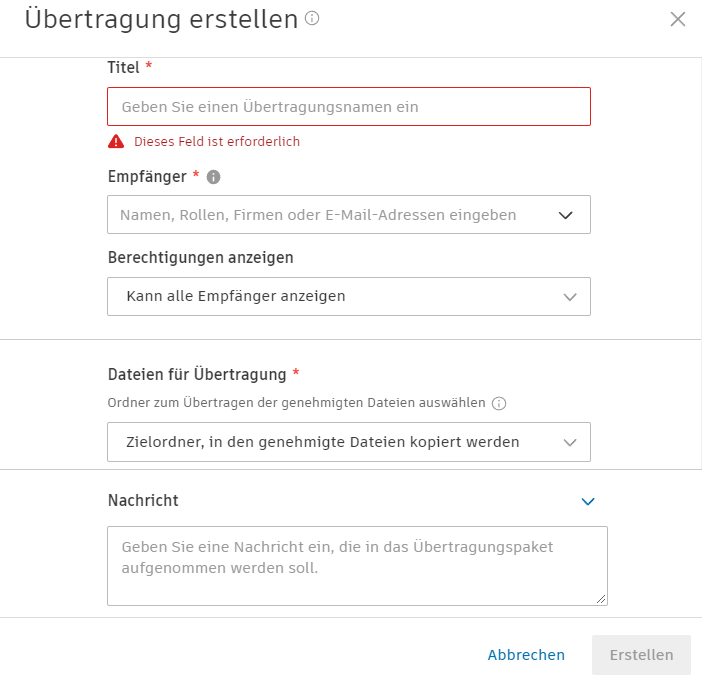Expand the 'Kann alle Empfänger anzeigen' dropdown
This screenshot has width=702, height=683.
(348, 296)
